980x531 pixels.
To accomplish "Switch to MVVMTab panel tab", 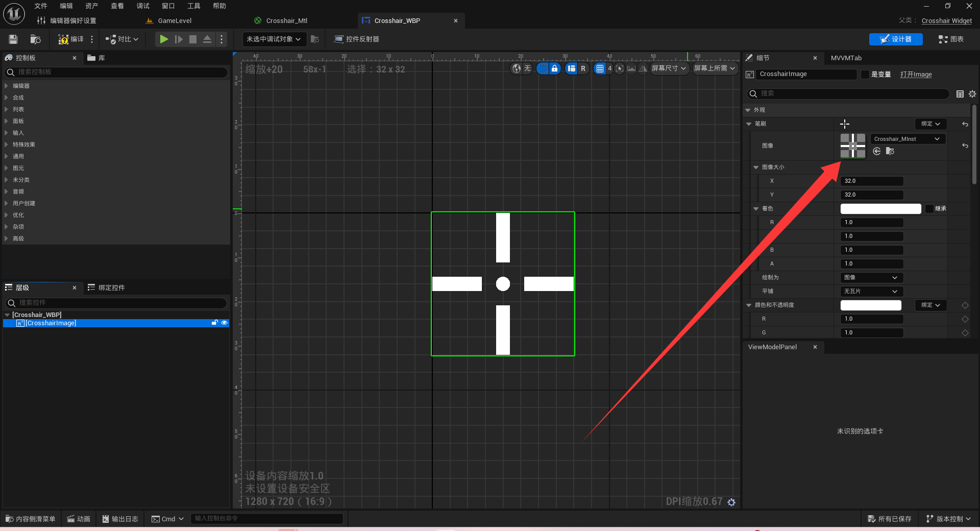I will [846, 58].
